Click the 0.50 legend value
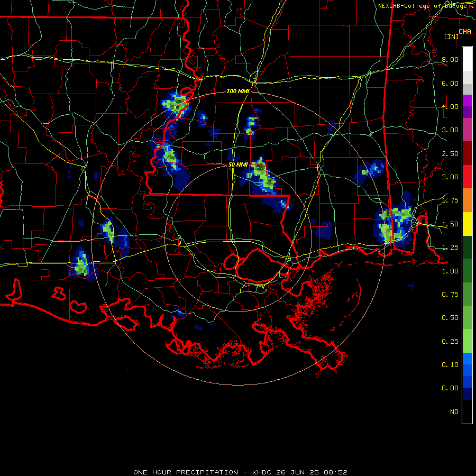Screen dimensions: 476x476 (x=450, y=318)
